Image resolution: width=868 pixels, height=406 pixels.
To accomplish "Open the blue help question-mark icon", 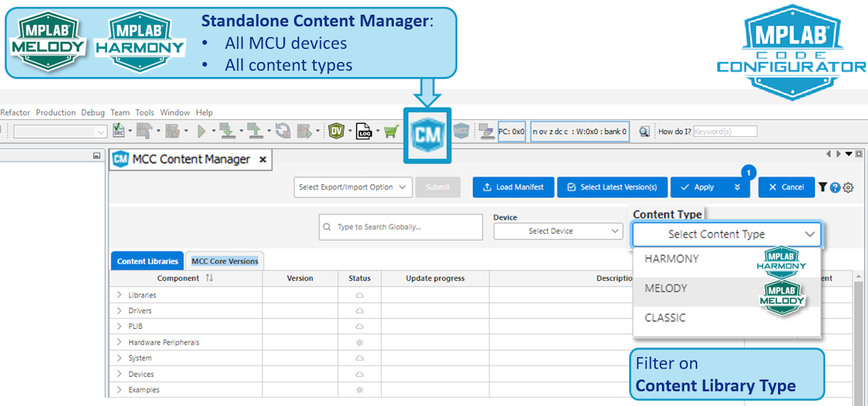I will tap(835, 187).
